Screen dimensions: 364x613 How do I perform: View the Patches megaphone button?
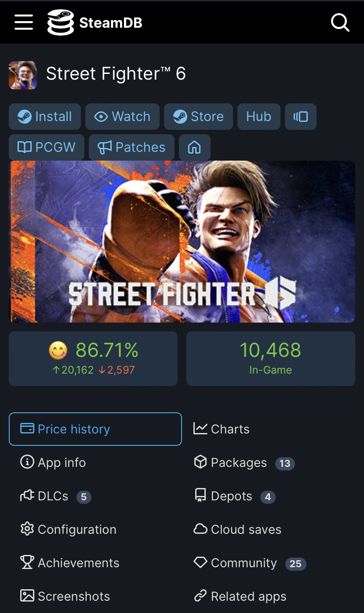131,147
